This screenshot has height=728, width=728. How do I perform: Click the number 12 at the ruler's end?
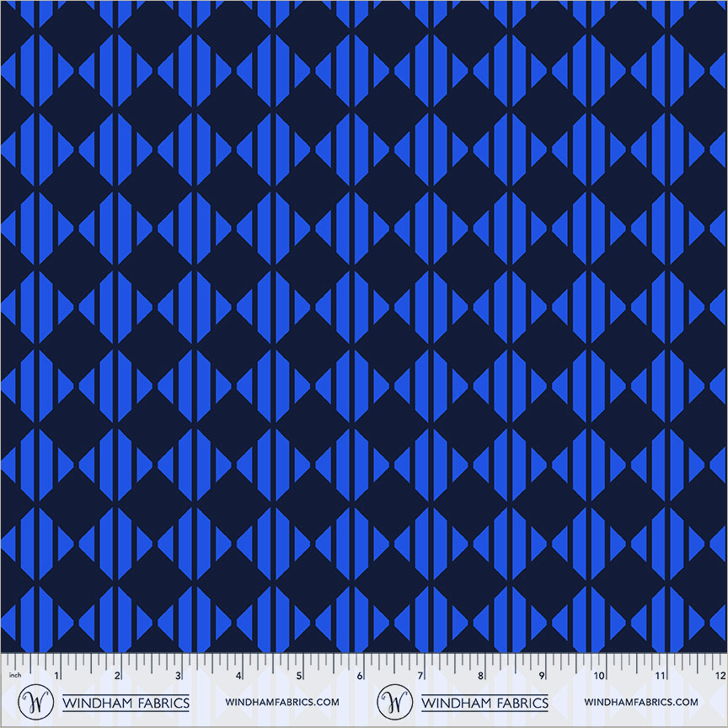coord(716,676)
